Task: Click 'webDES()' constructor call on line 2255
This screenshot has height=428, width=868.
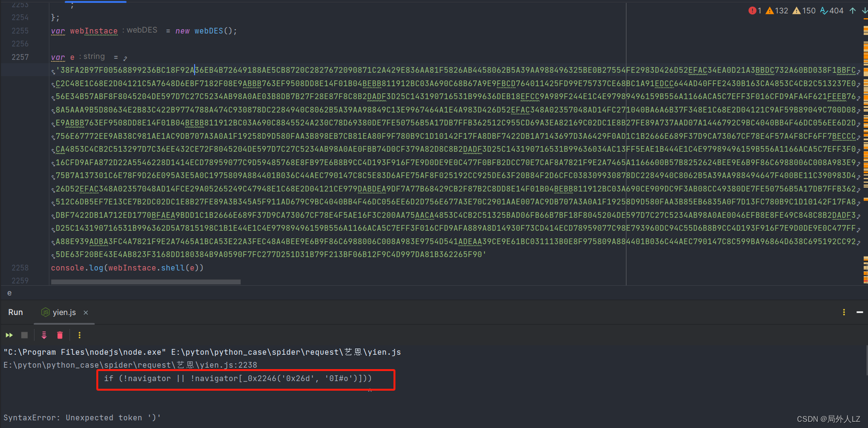Action: pyautogui.click(x=213, y=31)
